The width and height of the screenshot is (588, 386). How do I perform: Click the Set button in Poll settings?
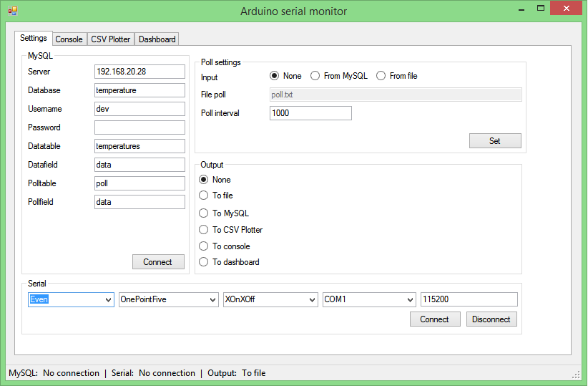[495, 141]
